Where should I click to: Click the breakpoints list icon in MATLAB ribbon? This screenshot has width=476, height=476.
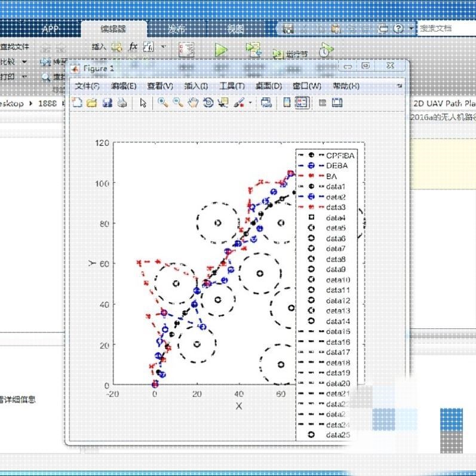[186, 50]
